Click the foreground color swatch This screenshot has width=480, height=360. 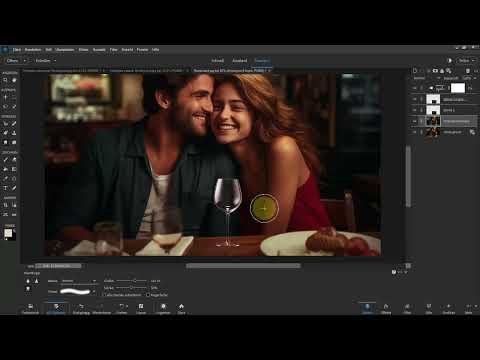click(8, 233)
